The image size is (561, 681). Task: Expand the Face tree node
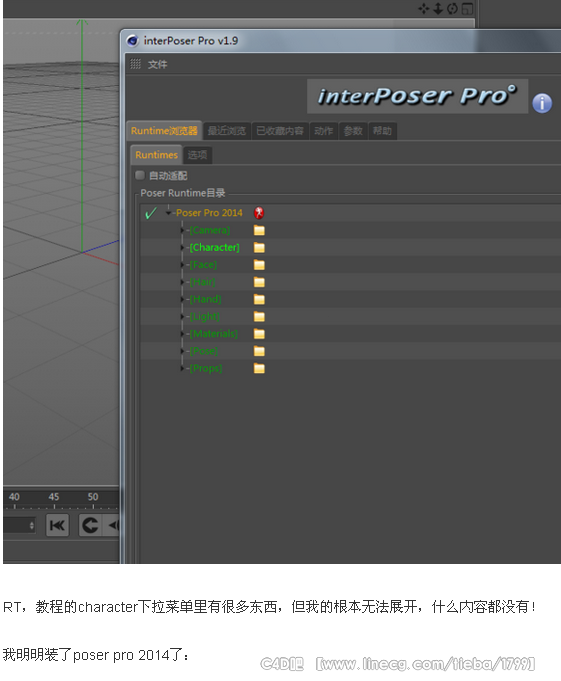pos(182,265)
